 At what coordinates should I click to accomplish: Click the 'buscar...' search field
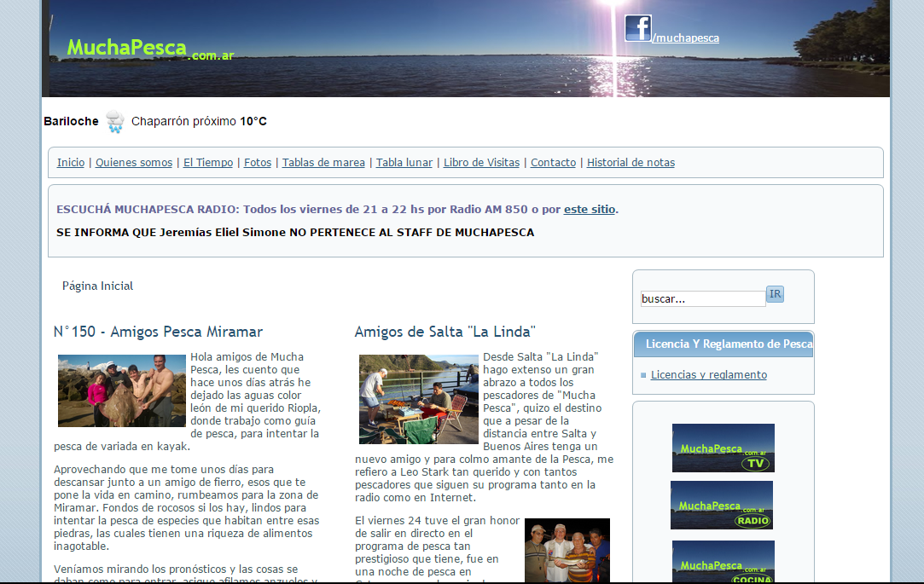(x=703, y=298)
